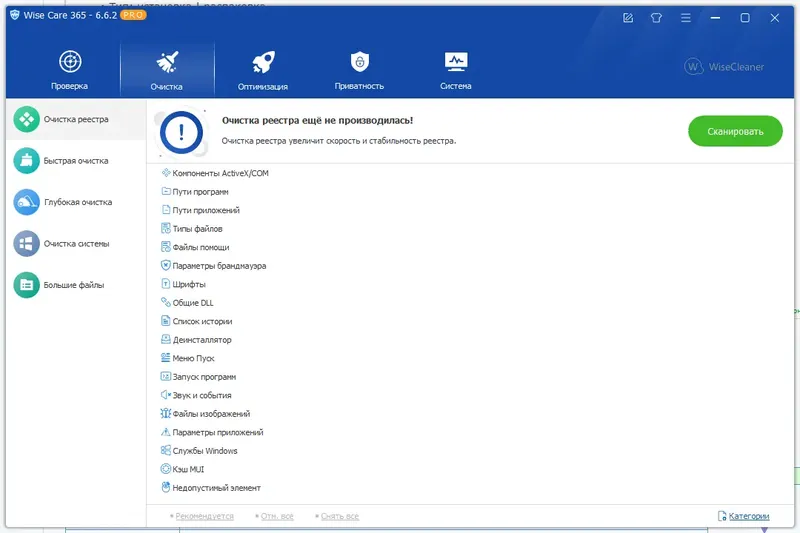Open the Проверка scan icon
This screenshot has width=800, height=533.
coord(70,62)
